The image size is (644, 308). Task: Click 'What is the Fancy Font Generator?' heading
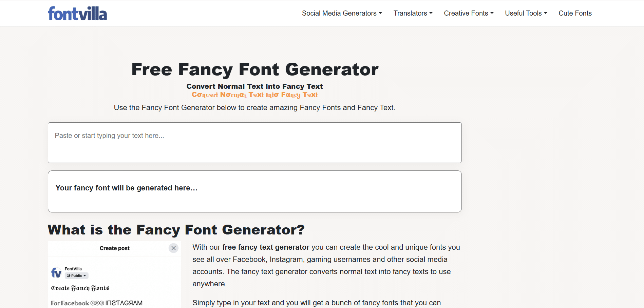[176, 230]
